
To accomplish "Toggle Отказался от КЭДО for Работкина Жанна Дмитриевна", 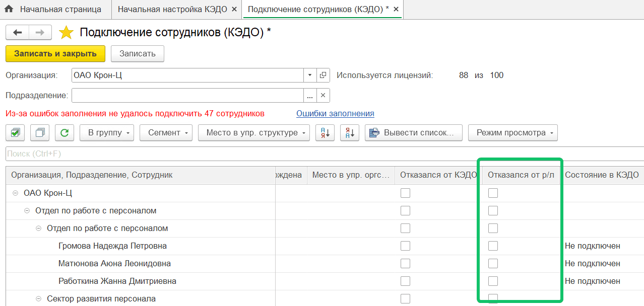I will click(x=405, y=281).
